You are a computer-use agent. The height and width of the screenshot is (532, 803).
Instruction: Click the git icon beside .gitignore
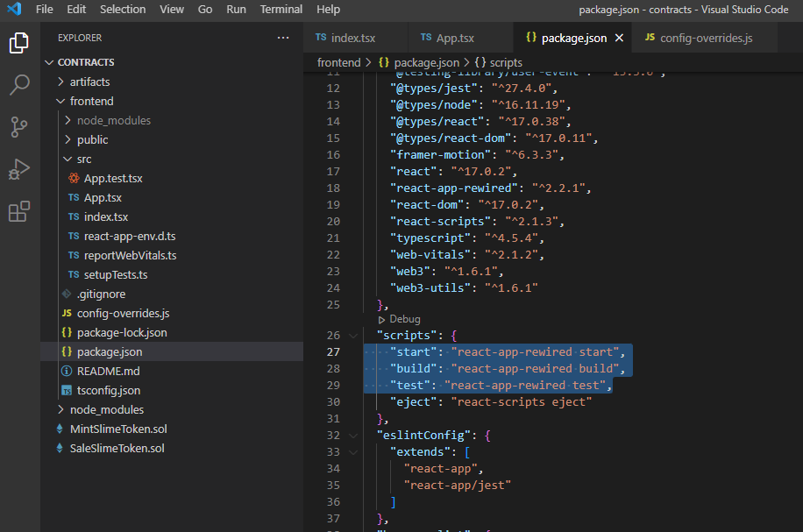(x=67, y=294)
